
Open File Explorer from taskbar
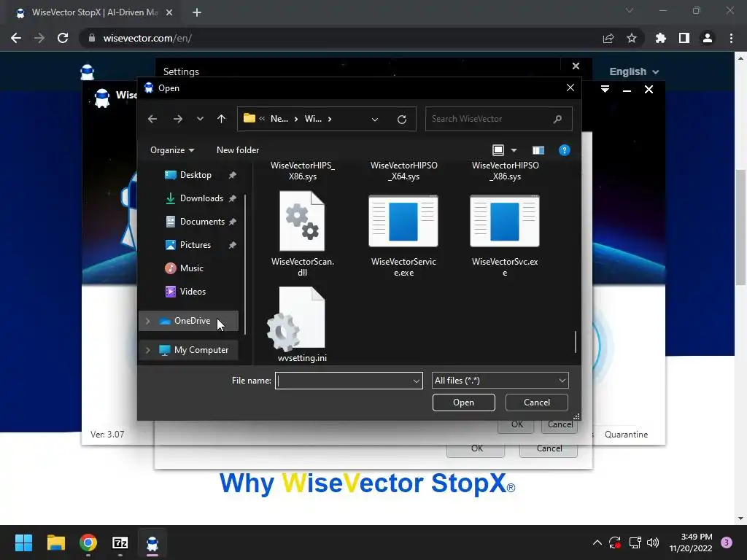point(55,542)
